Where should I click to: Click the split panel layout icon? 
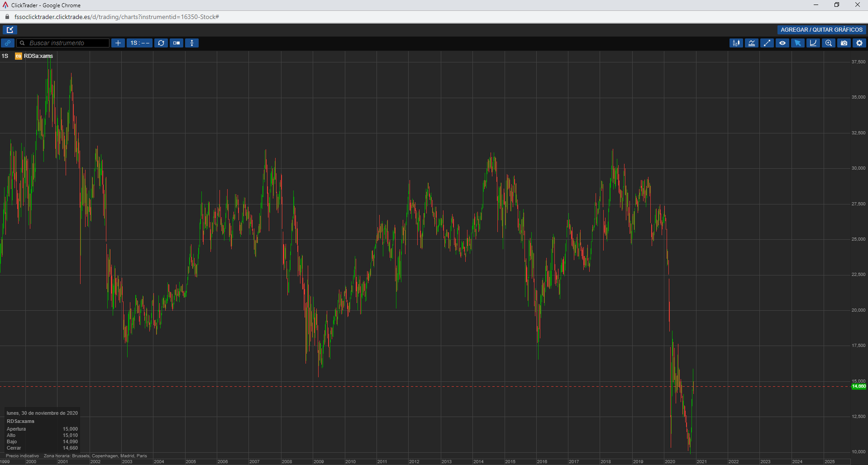coord(176,43)
